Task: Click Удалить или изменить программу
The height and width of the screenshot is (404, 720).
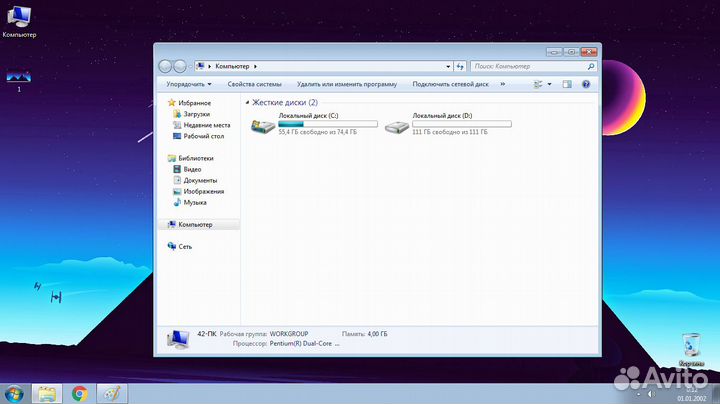Action: click(x=346, y=85)
